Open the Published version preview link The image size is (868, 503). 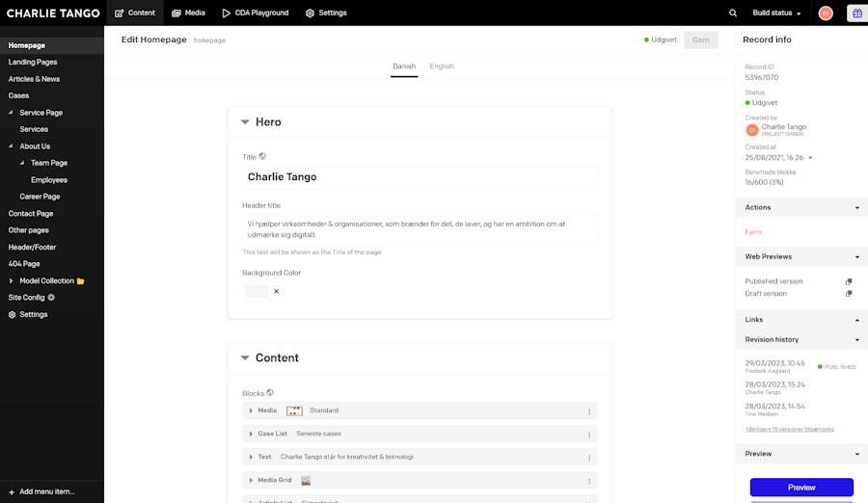tap(773, 281)
